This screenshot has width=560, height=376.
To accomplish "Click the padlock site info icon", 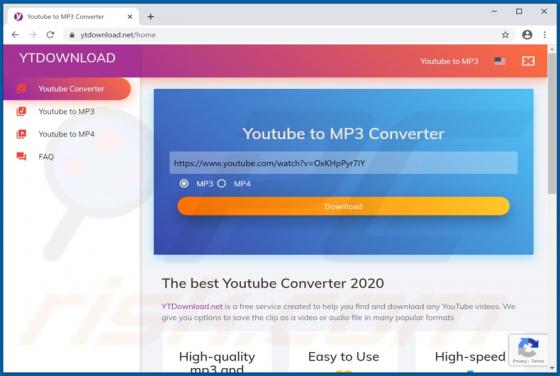I will 72,35.
